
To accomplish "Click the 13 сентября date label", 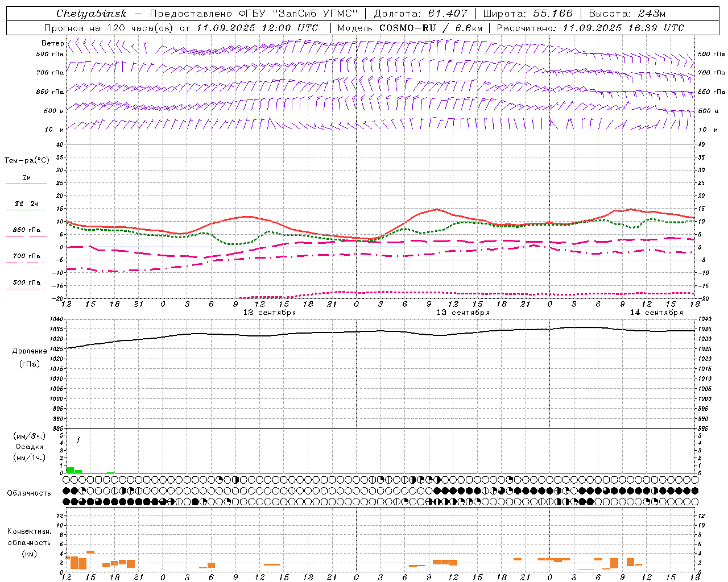I will click(463, 313).
